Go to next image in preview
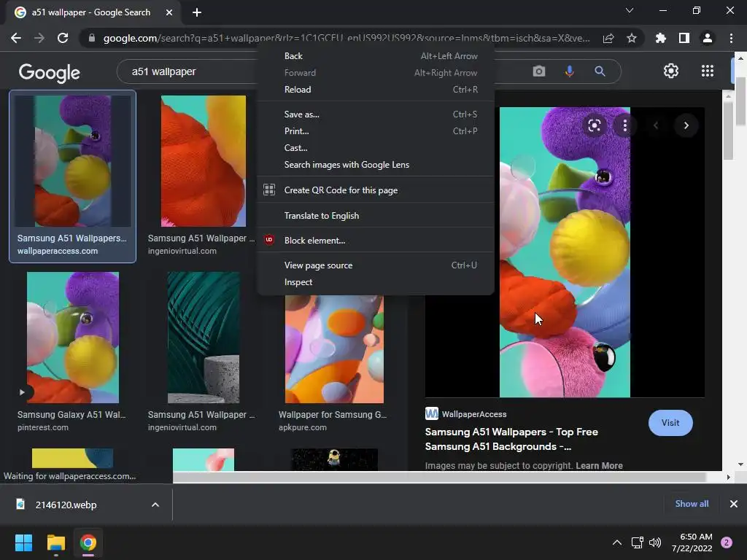Image resolution: width=747 pixels, height=560 pixels. [x=686, y=125]
